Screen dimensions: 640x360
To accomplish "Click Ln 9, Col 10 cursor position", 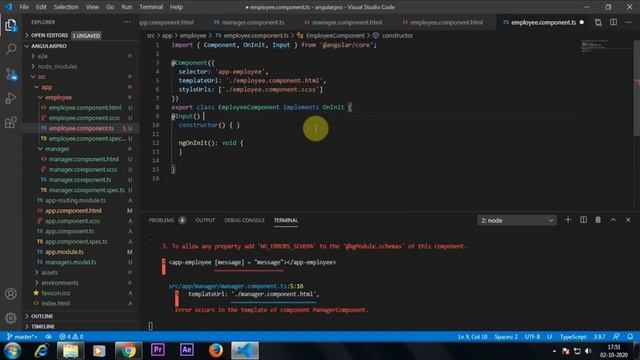I will coord(472,337).
